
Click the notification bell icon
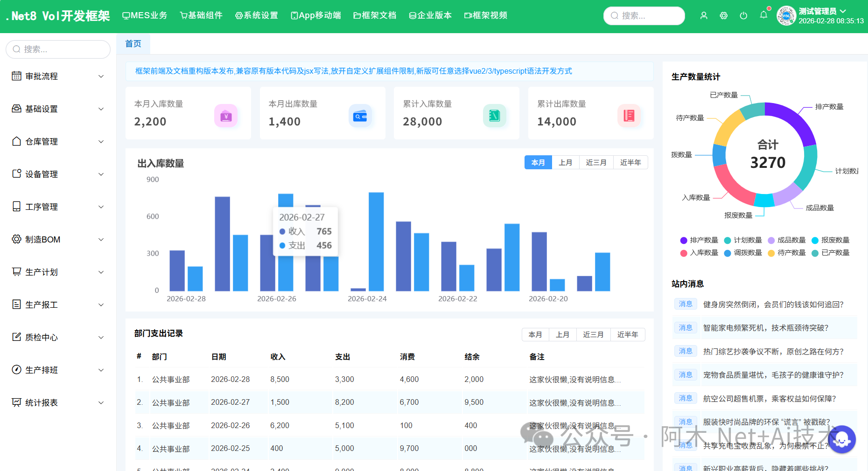[763, 15]
